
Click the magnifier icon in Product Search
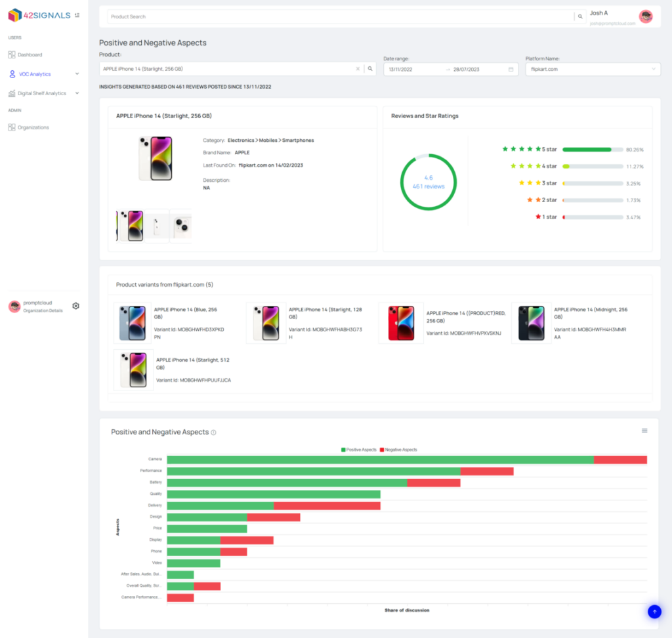pyautogui.click(x=581, y=16)
